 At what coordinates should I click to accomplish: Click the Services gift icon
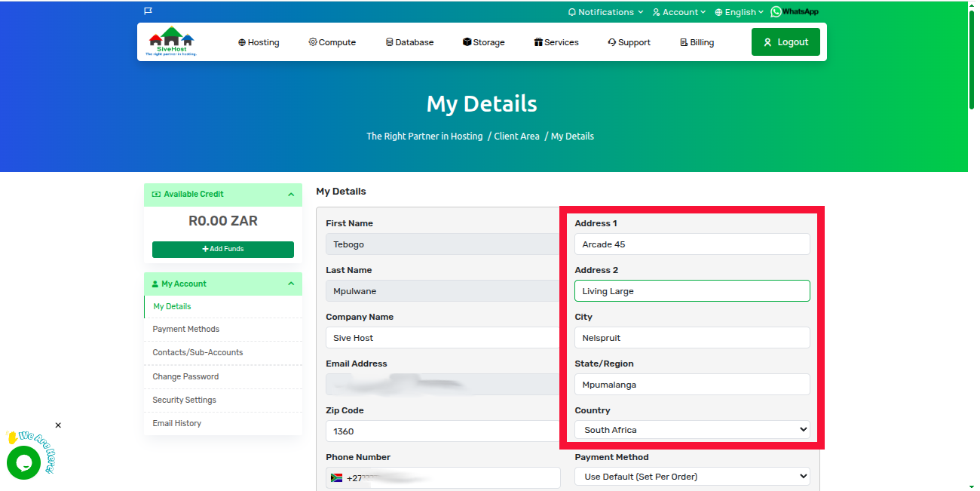(538, 42)
